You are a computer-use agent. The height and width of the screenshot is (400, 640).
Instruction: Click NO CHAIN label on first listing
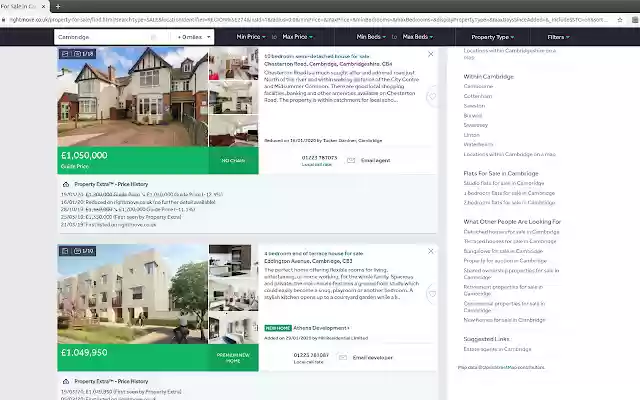(233, 161)
